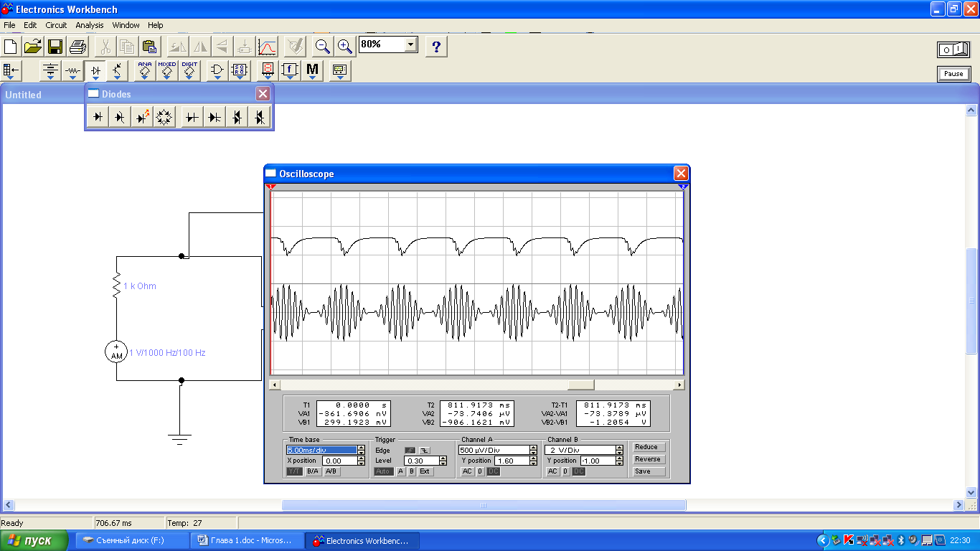This screenshot has width=980, height=551.
Task: Open the Analysis menu
Action: (90, 25)
